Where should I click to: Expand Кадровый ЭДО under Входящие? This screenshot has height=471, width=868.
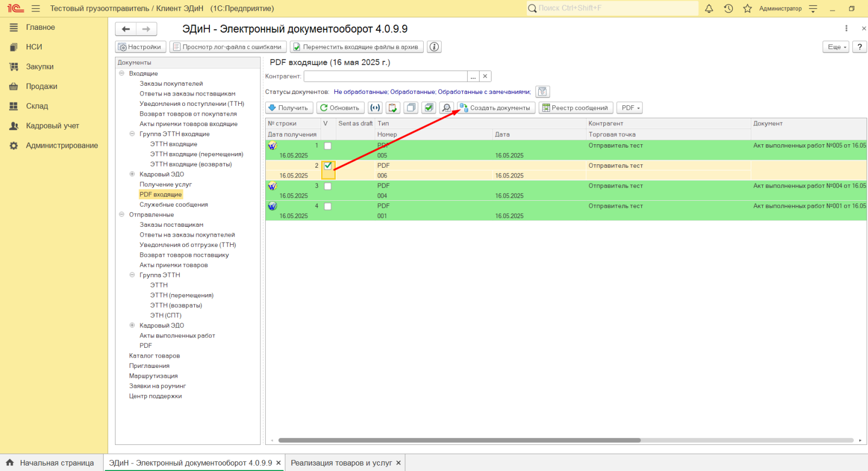132,174
